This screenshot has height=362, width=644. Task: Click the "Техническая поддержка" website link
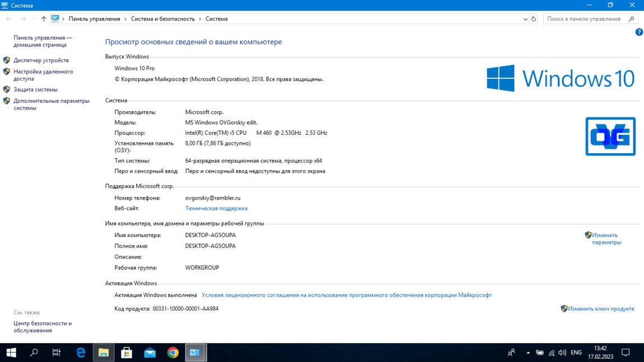216,209
